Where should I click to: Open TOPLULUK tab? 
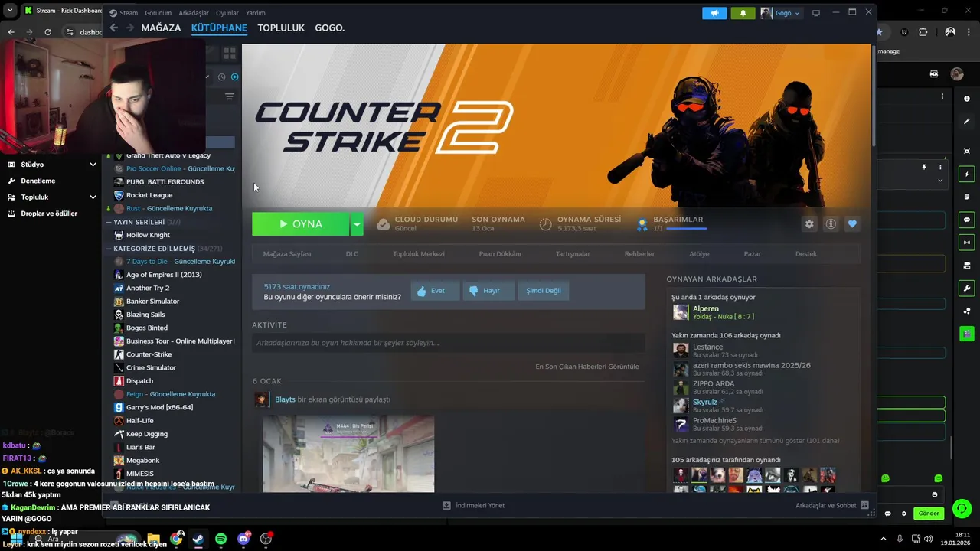(281, 28)
